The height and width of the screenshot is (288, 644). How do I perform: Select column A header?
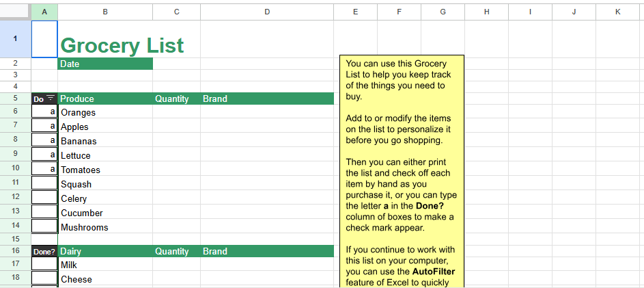click(x=44, y=12)
